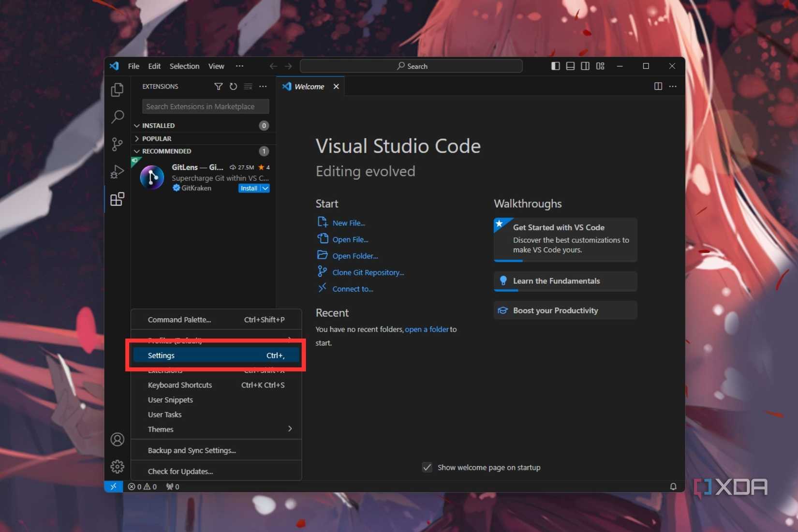Open the Search view in activity bar
798x532 pixels.
pos(117,117)
